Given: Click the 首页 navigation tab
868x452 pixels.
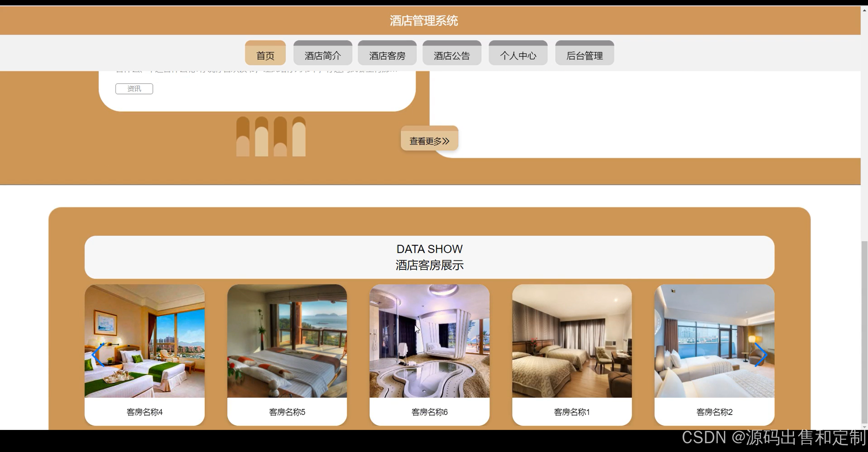Looking at the screenshot, I should point(265,55).
